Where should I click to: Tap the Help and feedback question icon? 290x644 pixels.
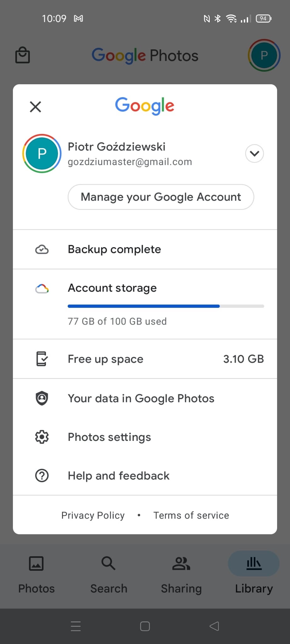pos(42,476)
